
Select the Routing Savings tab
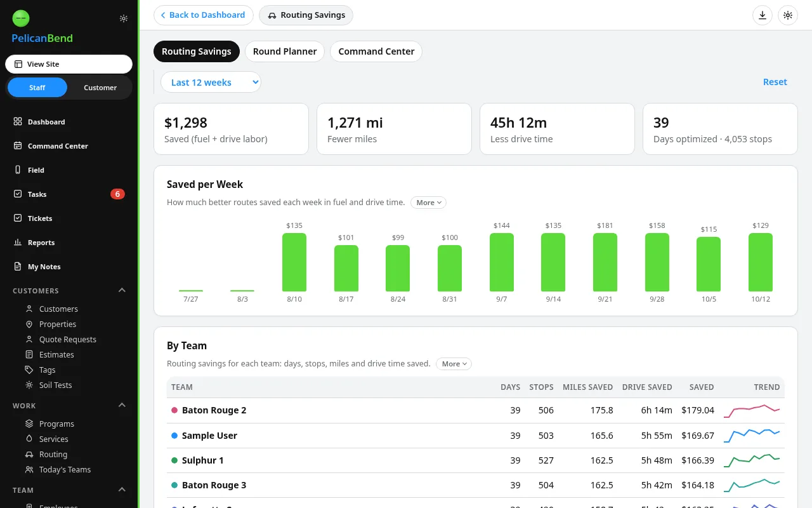pos(197,51)
